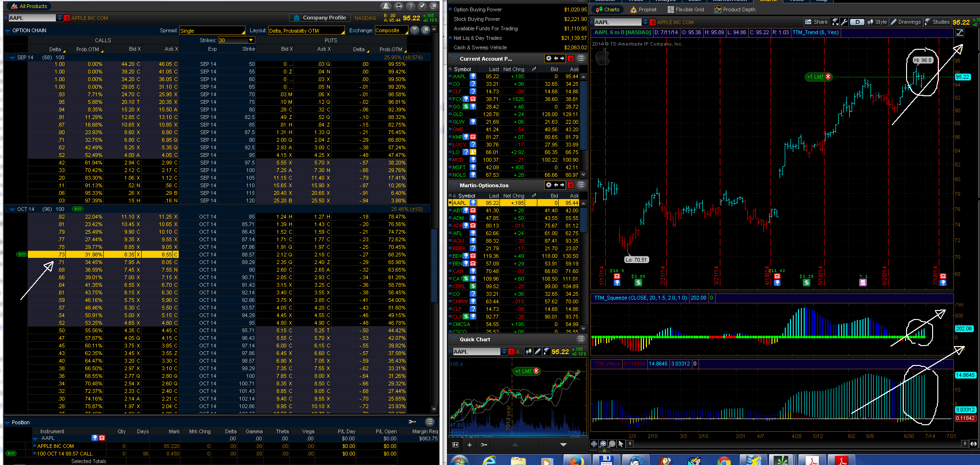980x465 pixels.
Task: Click the Share button on chart toolbar
Action: click(816, 22)
